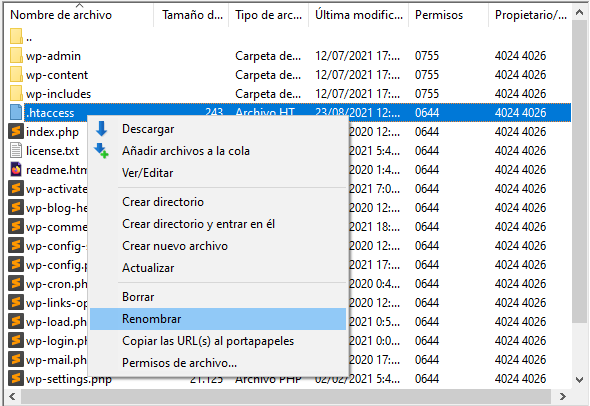This screenshot has width=590, height=406.
Task: Click the parent directory folder icon
Action: 16,37
